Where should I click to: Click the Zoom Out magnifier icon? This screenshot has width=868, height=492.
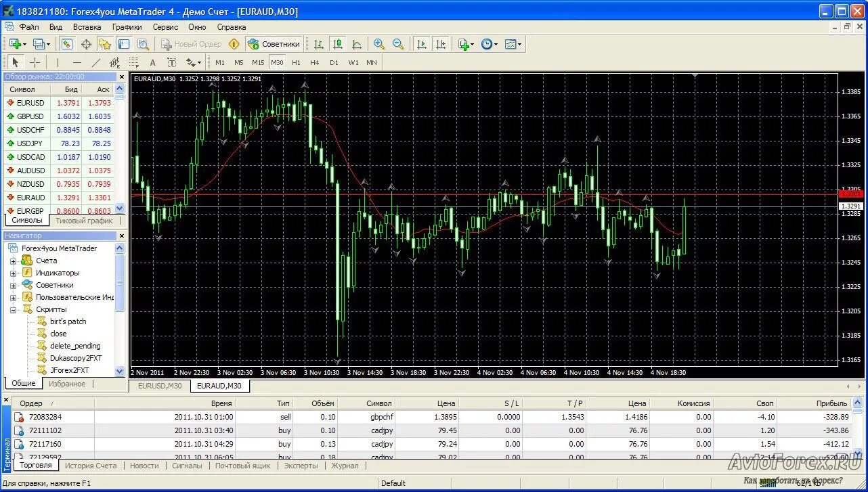398,44
